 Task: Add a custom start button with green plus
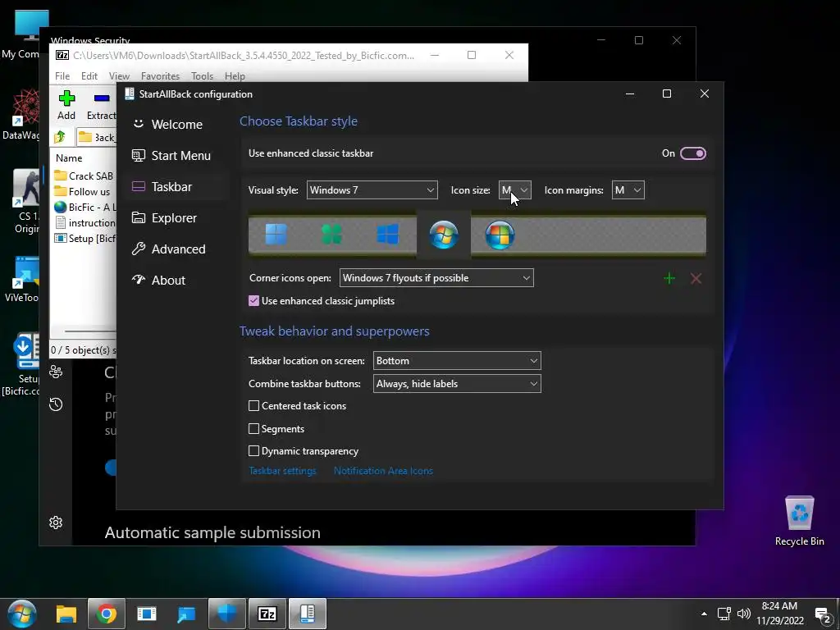click(x=669, y=278)
